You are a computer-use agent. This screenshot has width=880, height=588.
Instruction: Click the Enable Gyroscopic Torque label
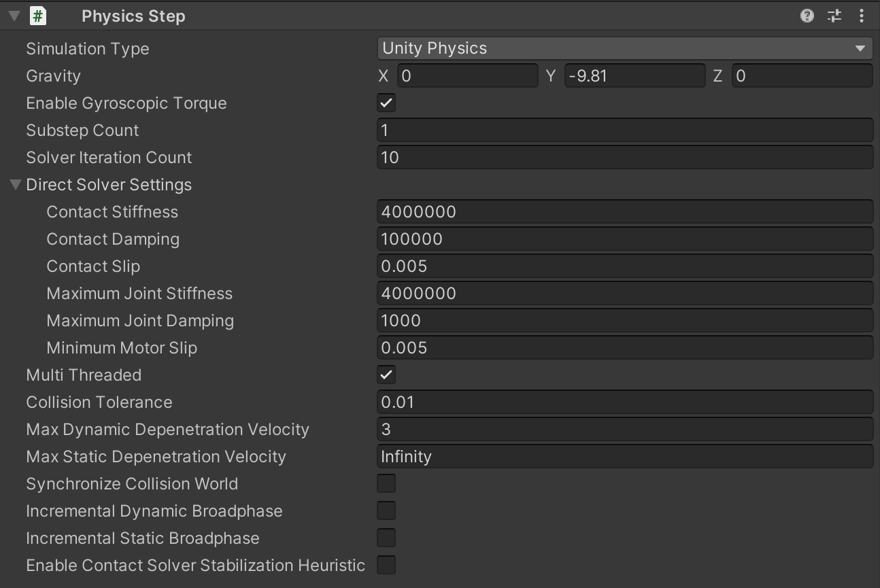(x=126, y=103)
